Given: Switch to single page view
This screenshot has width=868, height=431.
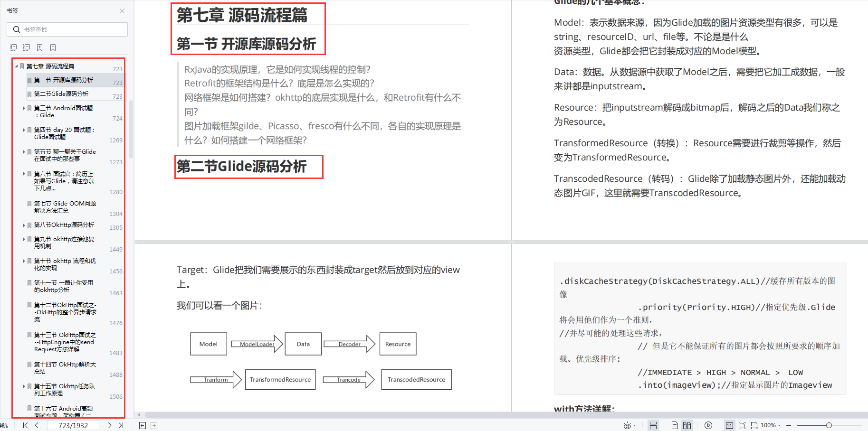Looking at the screenshot, I should 675,425.
